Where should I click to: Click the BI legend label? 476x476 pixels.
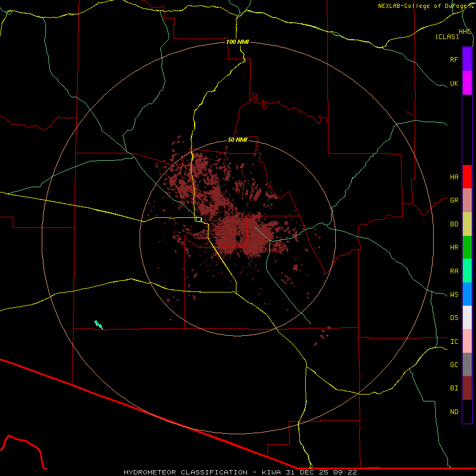(x=454, y=388)
